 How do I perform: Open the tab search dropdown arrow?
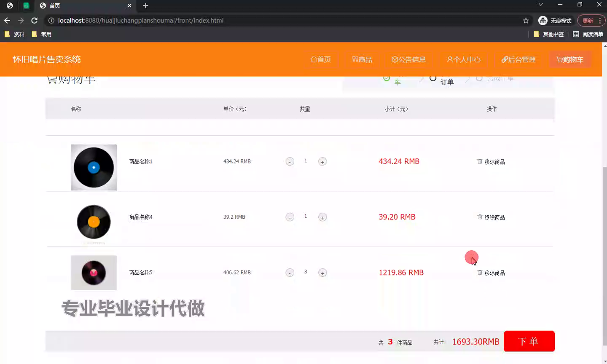[x=541, y=5]
